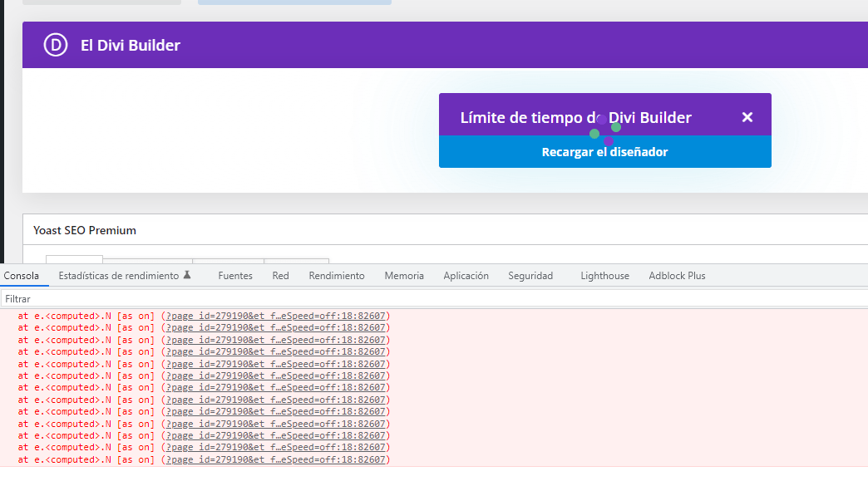
Task: Open the Fuentes tab
Action: click(235, 275)
